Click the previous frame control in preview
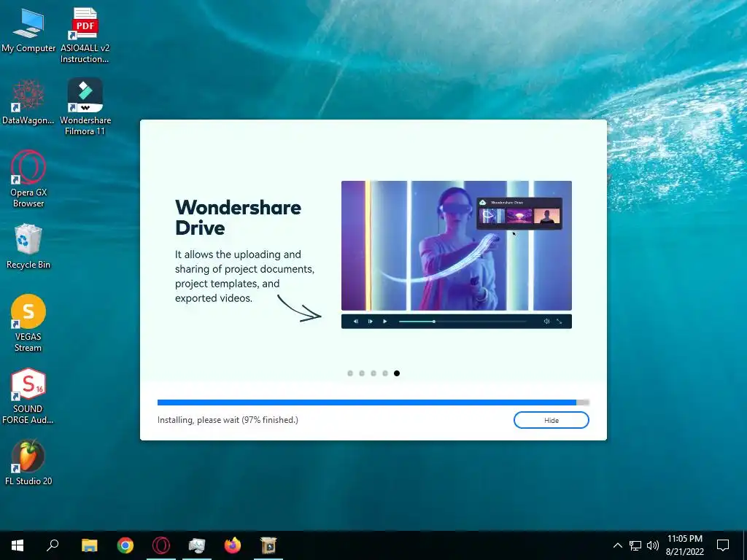 (x=356, y=322)
